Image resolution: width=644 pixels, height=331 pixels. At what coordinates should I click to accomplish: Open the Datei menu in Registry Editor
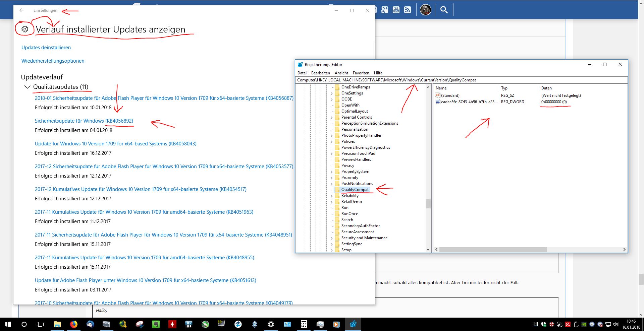click(302, 73)
